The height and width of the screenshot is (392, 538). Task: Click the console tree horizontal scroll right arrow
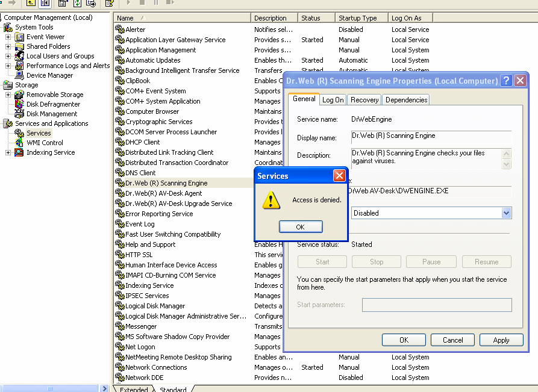pos(104,388)
